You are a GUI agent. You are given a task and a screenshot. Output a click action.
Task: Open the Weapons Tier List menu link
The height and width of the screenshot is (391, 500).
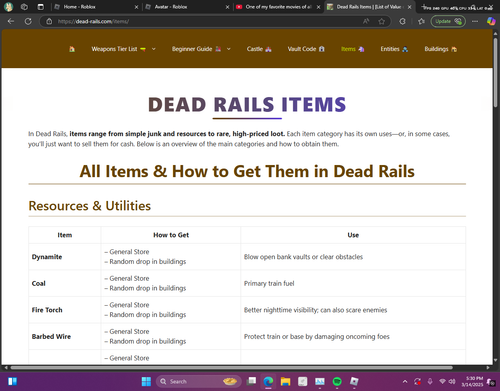click(x=119, y=49)
